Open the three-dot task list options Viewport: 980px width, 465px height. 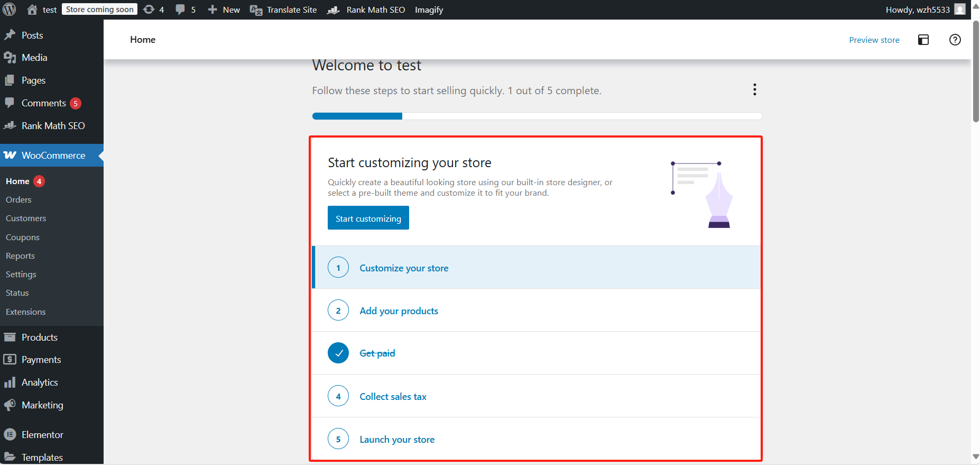[x=754, y=89]
